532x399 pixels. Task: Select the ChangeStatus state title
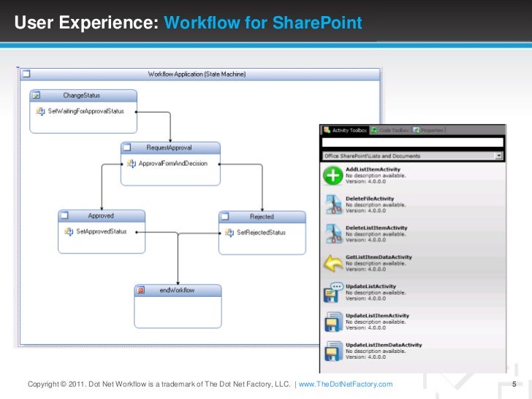[81, 96]
